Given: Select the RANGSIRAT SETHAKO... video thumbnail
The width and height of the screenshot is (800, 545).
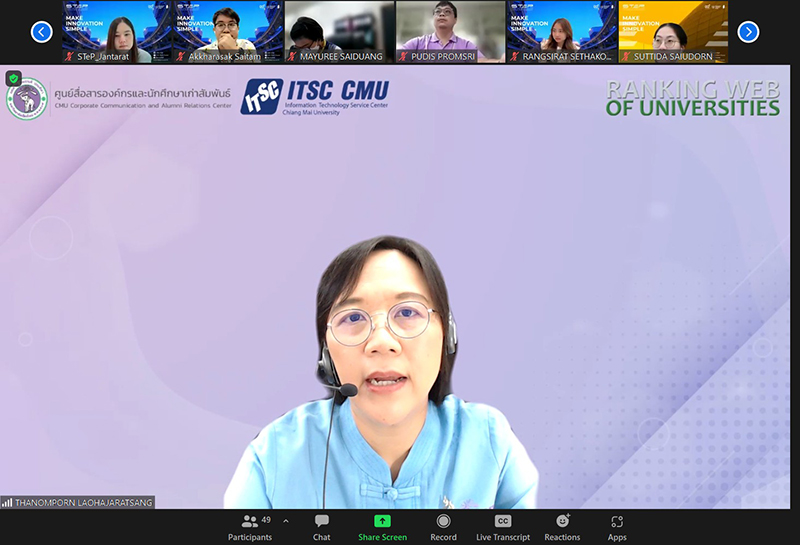Looking at the screenshot, I should [561, 32].
